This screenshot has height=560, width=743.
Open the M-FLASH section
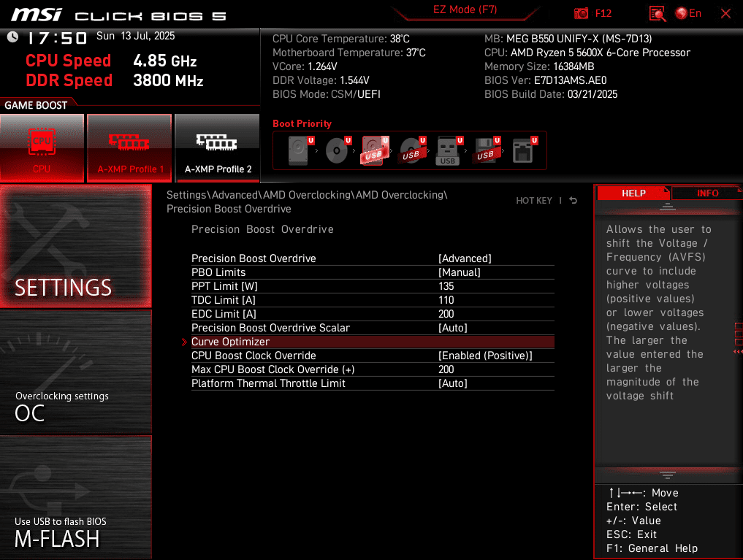click(x=76, y=498)
